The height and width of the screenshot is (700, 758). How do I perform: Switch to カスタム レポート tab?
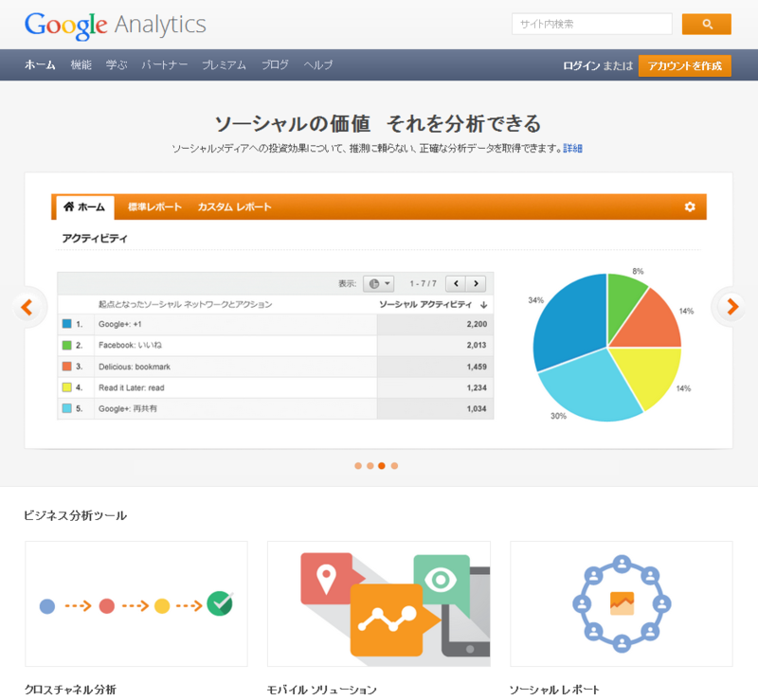tap(234, 206)
